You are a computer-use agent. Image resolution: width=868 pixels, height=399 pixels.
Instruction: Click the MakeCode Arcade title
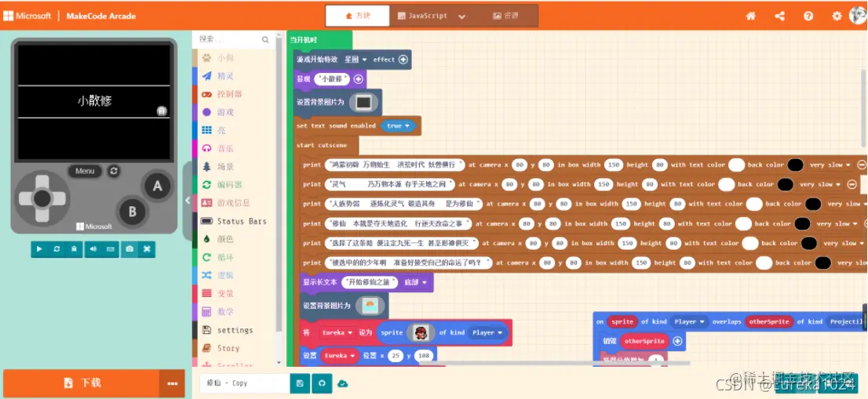pos(100,16)
